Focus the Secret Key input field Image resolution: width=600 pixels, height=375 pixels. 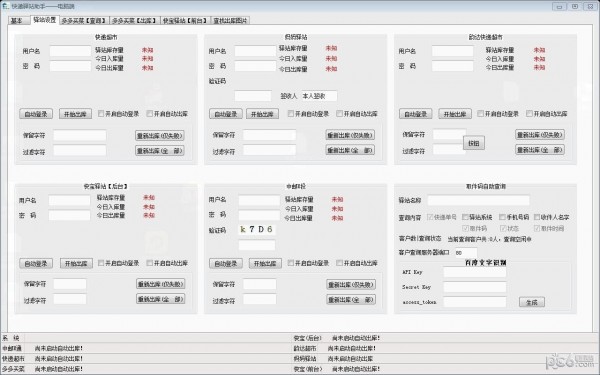474,287
